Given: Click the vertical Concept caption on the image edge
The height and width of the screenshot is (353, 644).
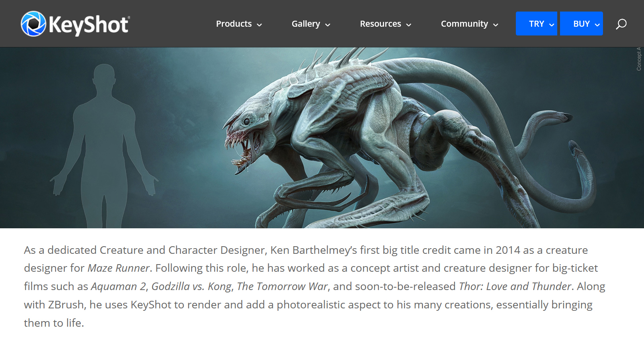Looking at the screenshot, I should click(x=639, y=59).
